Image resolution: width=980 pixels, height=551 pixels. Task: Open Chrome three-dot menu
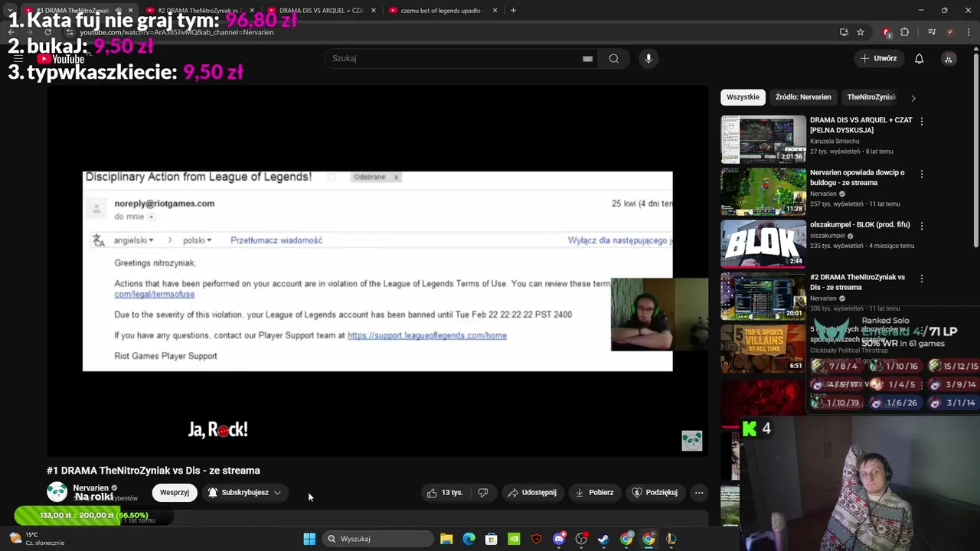[969, 32]
